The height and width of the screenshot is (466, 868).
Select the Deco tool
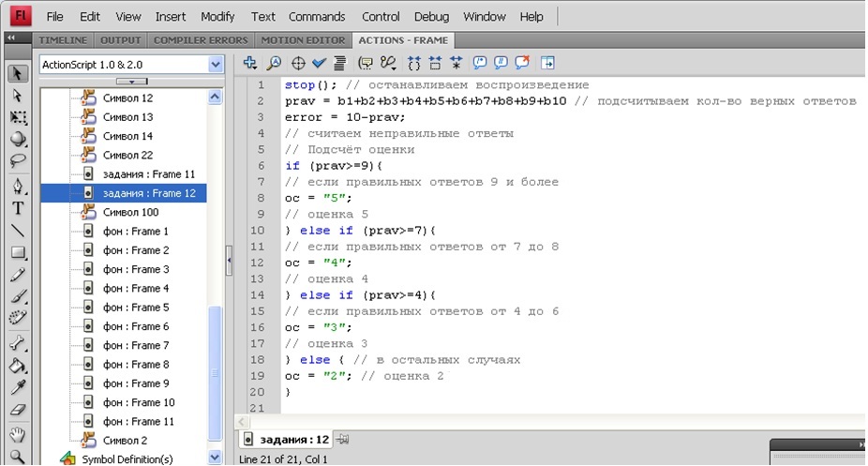18,318
